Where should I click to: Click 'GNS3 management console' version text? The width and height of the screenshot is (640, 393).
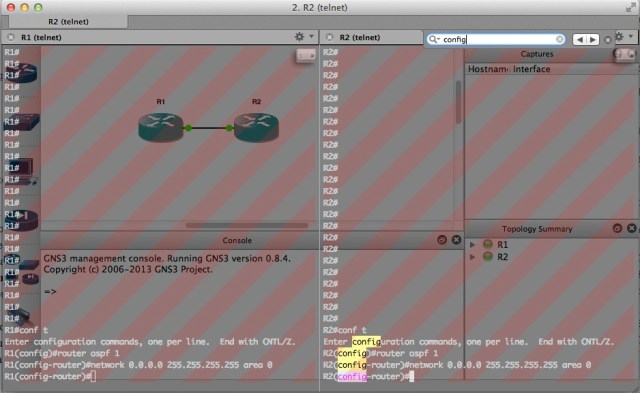pos(167,258)
